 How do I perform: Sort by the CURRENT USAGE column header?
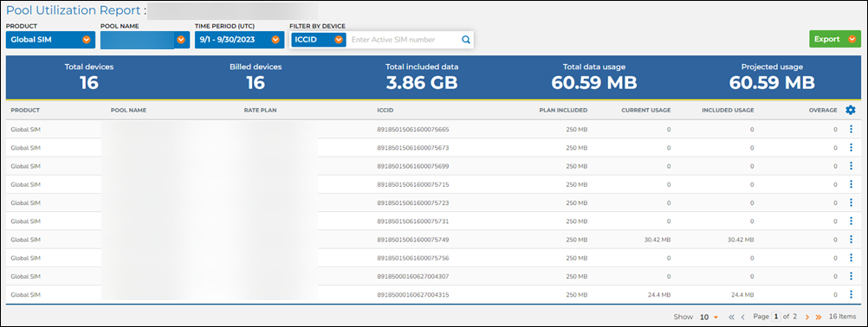(x=646, y=110)
